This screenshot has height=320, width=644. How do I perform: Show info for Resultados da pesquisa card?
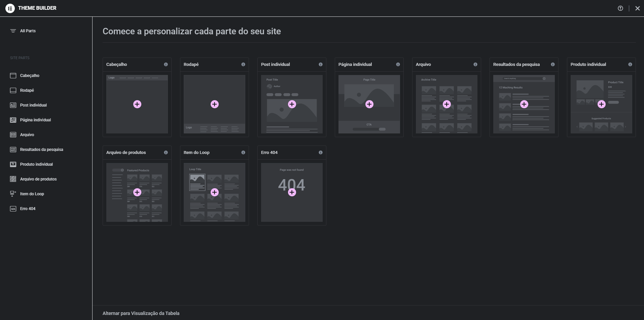[553, 65]
